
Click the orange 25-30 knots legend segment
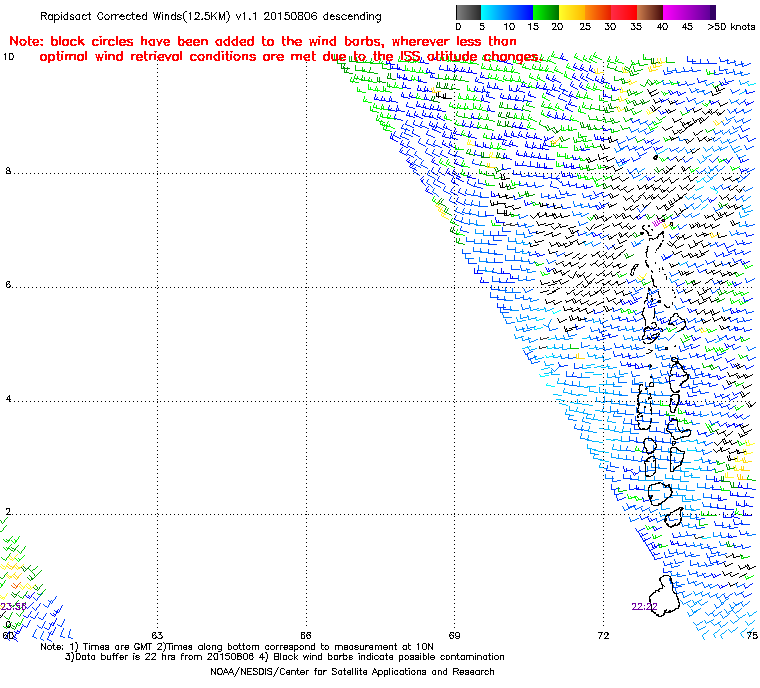(x=598, y=12)
